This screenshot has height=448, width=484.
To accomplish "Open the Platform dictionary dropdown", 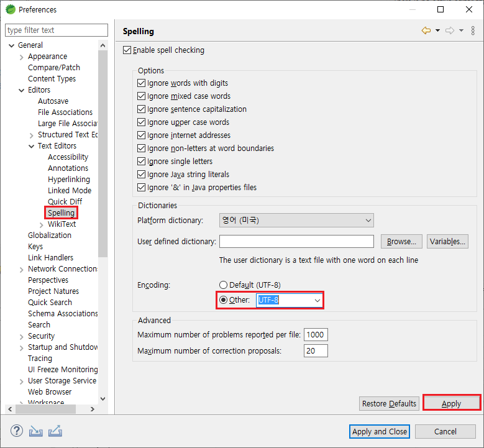I will [296, 220].
